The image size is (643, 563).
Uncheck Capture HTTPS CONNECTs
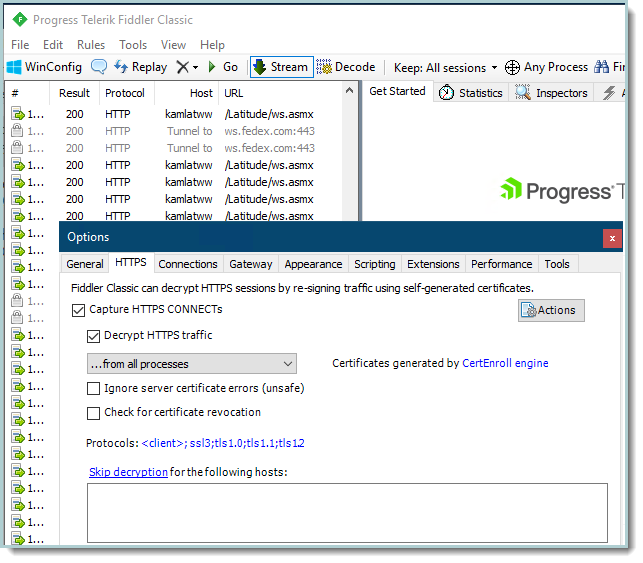[79, 310]
